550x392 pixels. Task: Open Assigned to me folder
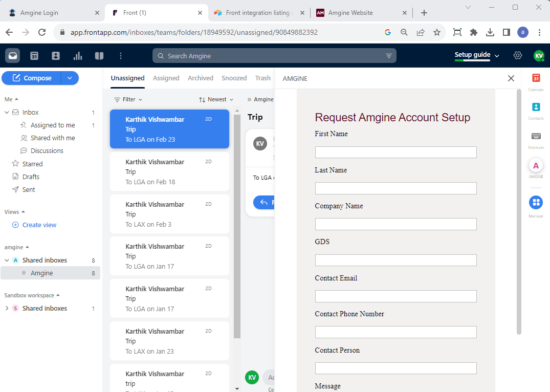click(53, 125)
